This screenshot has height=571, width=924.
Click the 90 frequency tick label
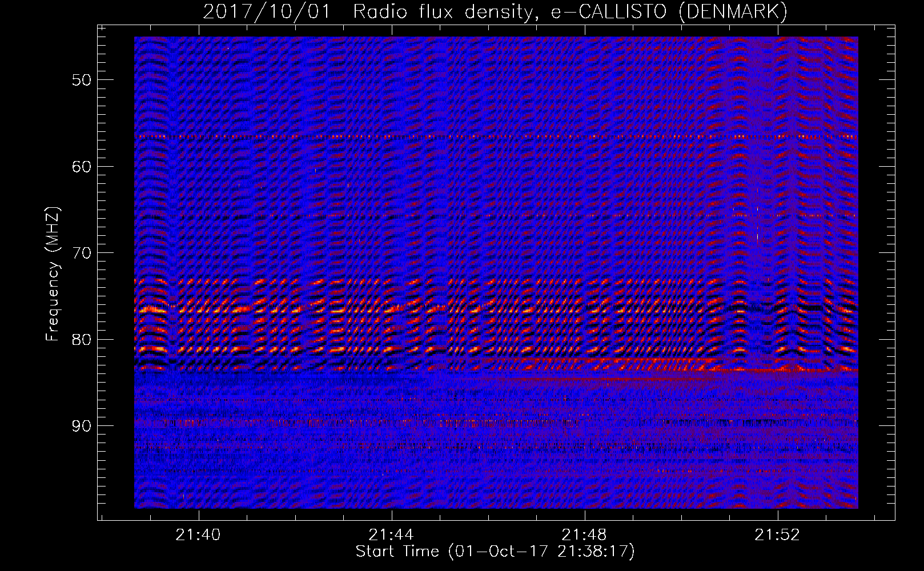82,426
